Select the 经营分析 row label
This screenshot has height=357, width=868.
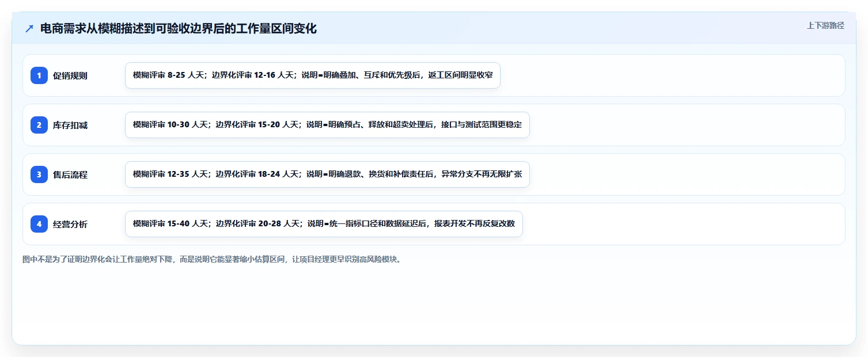pos(70,224)
